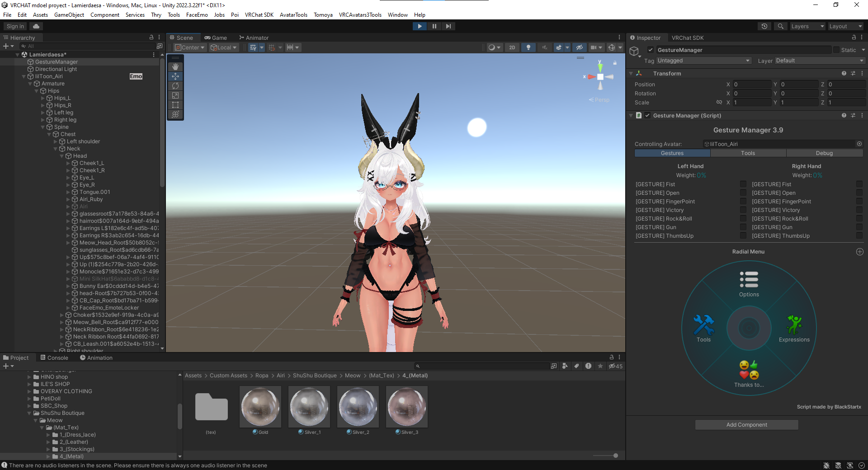Click the Ropa breadcrumb link

pyautogui.click(x=262, y=376)
